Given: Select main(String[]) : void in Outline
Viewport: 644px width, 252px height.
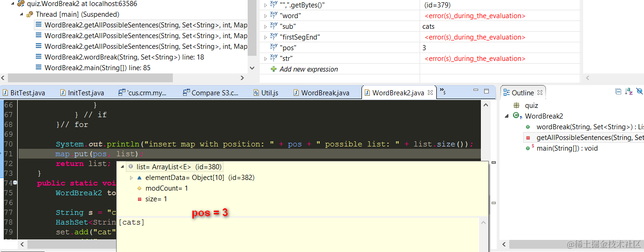Looking at the screenshot, I should pyautogui.click(x=567, y=148).
